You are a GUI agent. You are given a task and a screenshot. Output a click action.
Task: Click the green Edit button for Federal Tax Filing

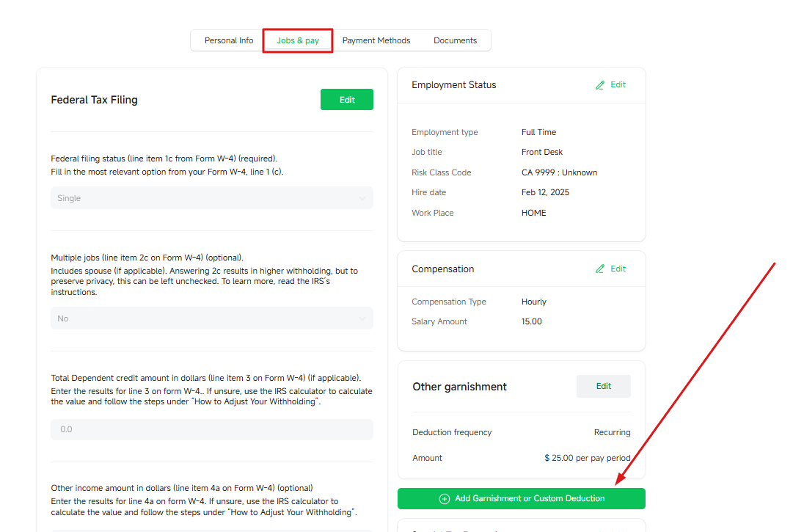(346, 100)
